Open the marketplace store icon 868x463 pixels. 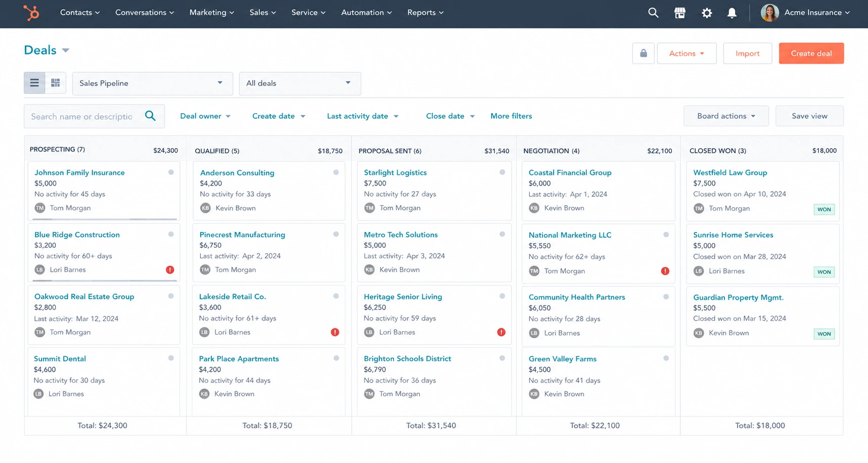[680, 13]
